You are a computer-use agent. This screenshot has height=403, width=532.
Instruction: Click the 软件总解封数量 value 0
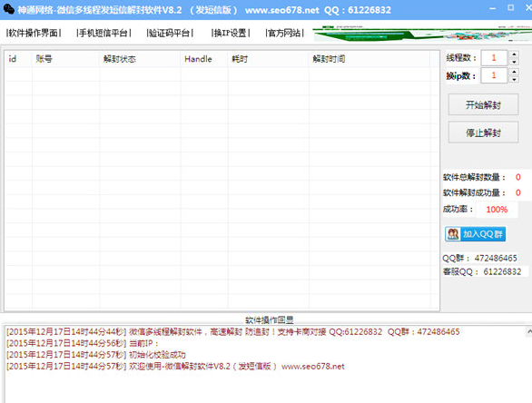518,177
